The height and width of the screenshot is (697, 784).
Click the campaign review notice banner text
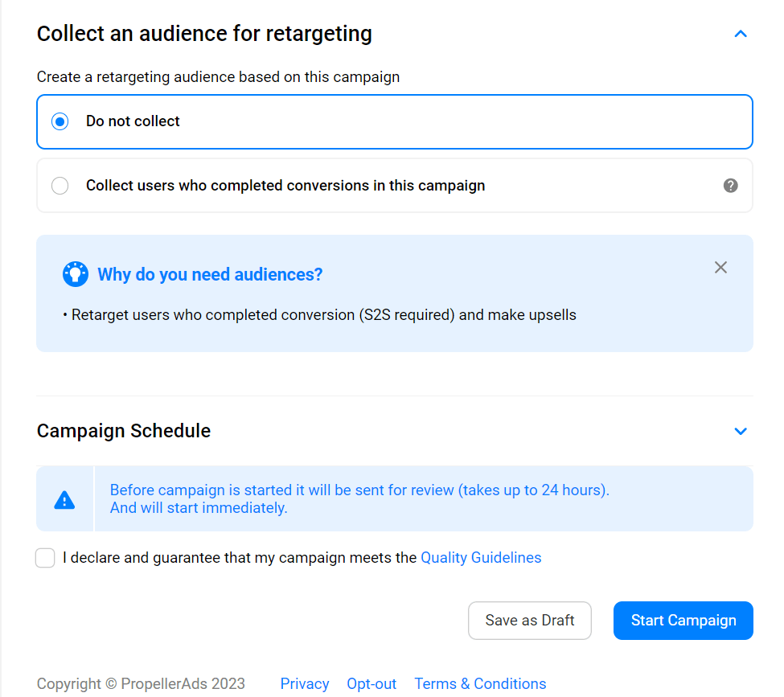tap(359, 499)
